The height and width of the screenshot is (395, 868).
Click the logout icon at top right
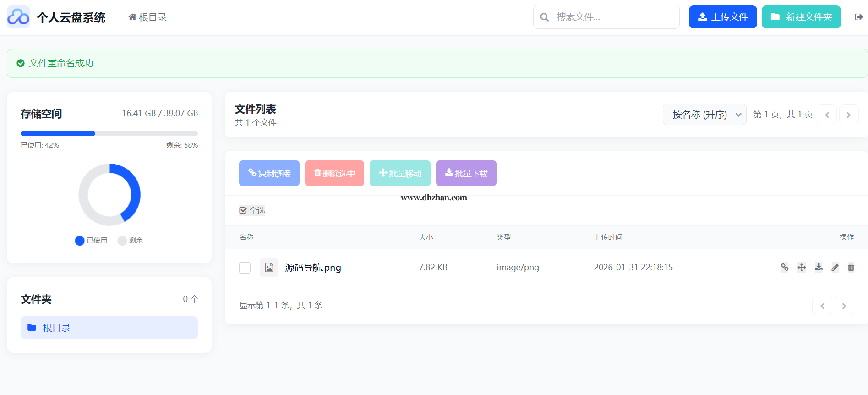[x=859, y=17]
